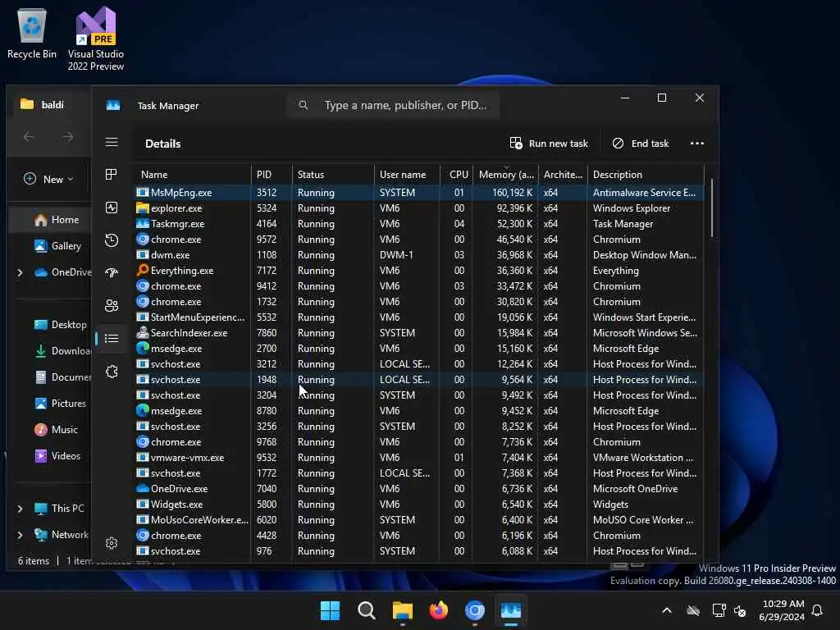Open the notification bell

pos(818,610)
